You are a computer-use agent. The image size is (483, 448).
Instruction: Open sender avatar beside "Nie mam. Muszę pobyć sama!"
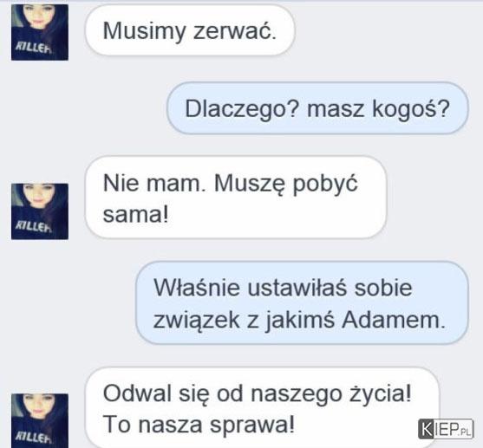[x=40, y=211]
